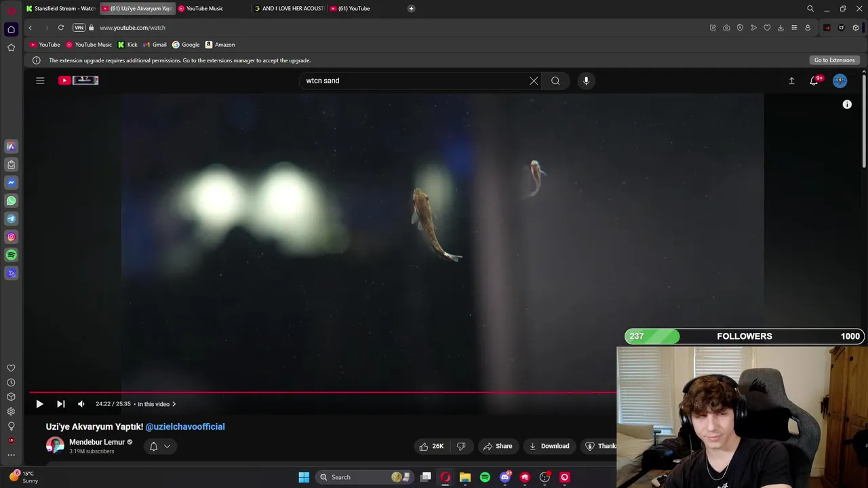Screen dimensions: 868x488
Task: Share the video
Action: click(497, 446)
